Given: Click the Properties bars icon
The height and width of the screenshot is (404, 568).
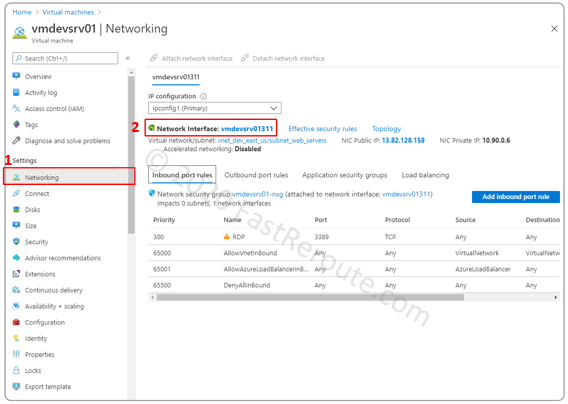Looking at the screenshot, I should tap(16, 354).
